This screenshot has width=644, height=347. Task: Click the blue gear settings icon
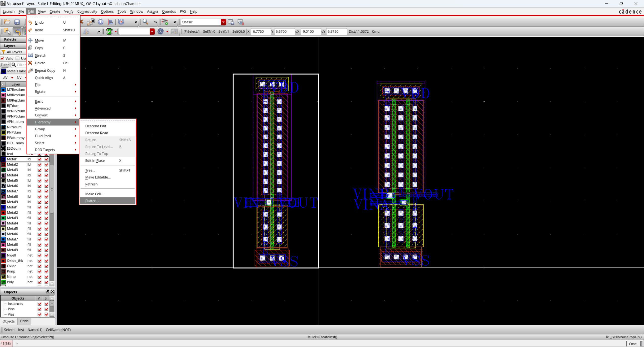point(160,31)
